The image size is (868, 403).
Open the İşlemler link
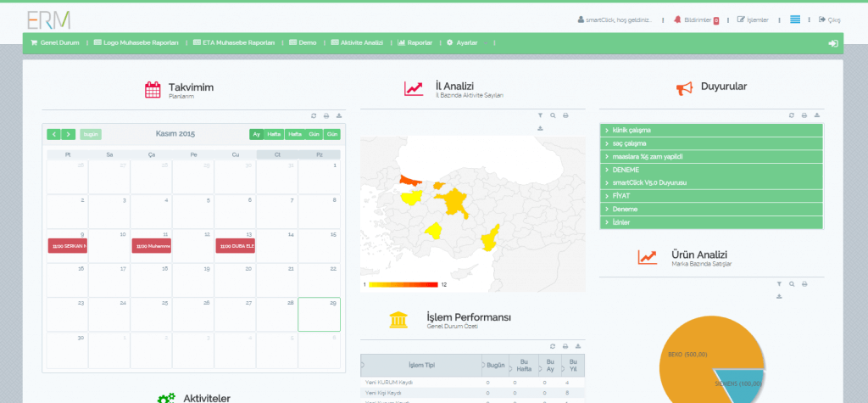[x=753, y=20]
